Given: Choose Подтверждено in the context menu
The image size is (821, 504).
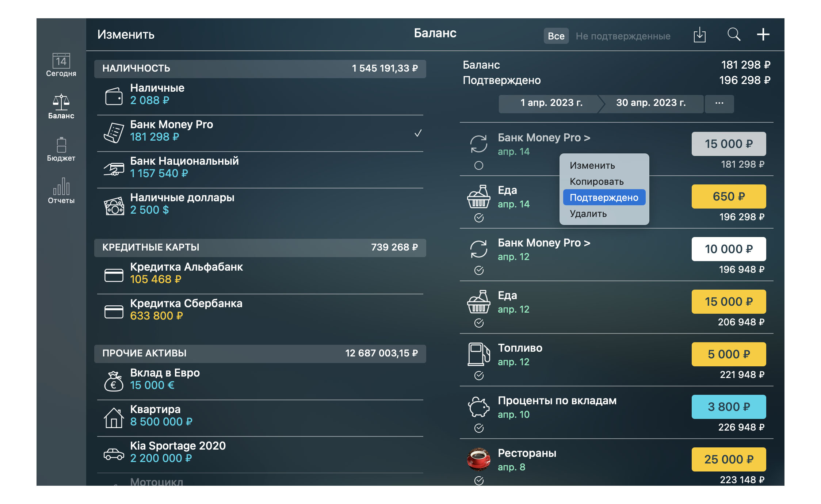Looking at the screenshot, I should click(x=604, y=198).
